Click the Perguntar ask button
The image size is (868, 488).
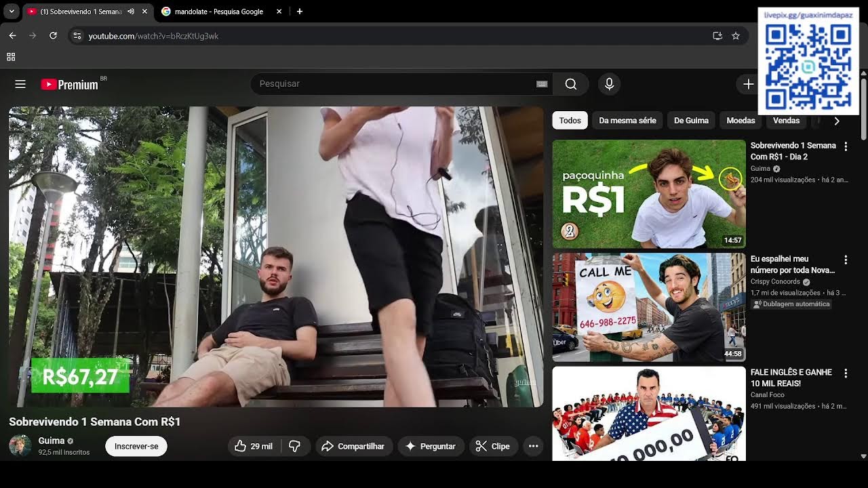(431, 446)
